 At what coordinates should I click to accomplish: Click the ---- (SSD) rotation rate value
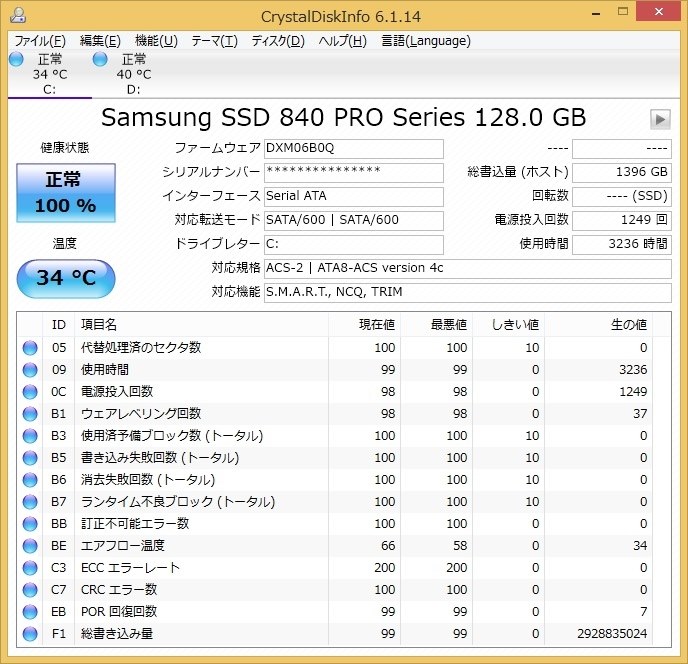[x=622, y=197]
